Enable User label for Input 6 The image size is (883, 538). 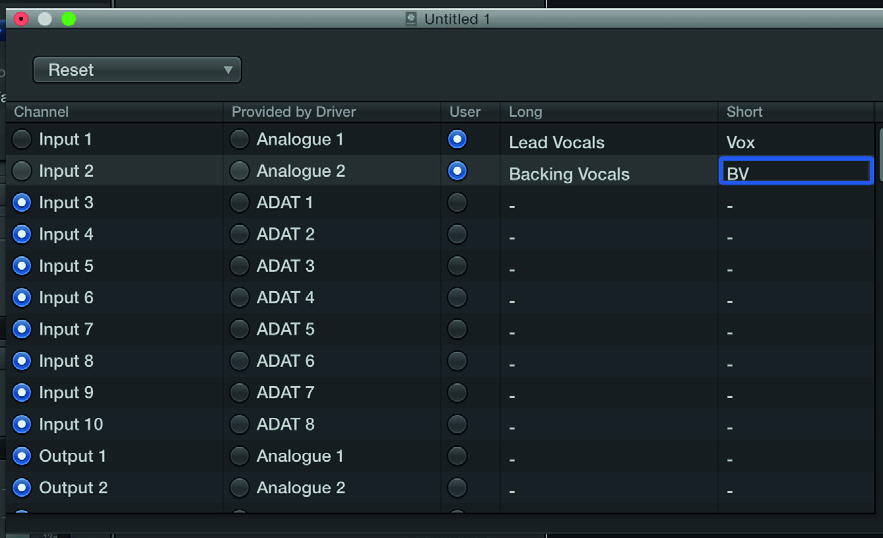pyautogui.click(x=457, y=297)
